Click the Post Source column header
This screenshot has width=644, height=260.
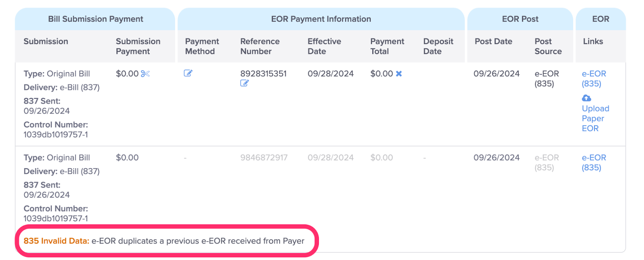[x=548, y=46]
